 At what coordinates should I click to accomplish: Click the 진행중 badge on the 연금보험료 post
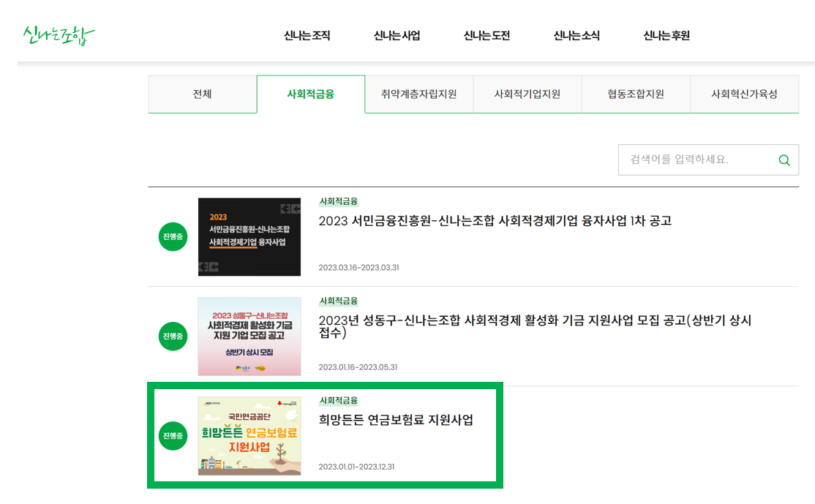pyautogui.click(x=173, y=435)
